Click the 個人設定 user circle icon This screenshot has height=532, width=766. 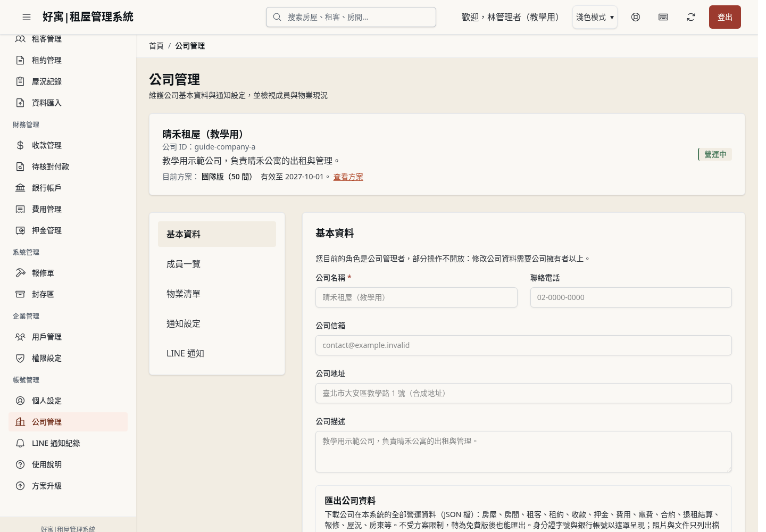click(20, 401)
